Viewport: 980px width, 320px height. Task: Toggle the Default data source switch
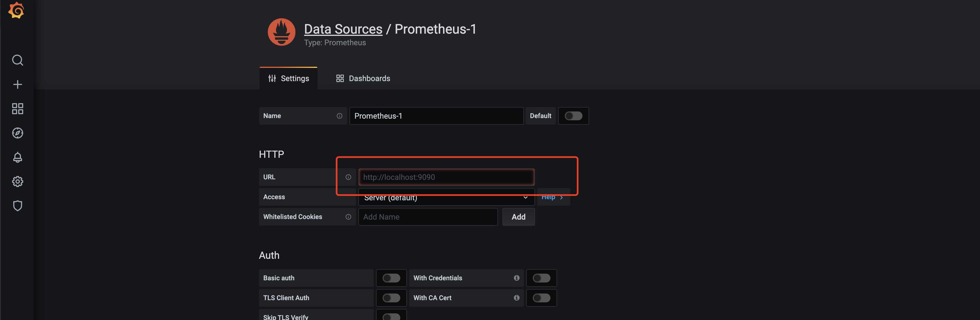coord(573,116)
